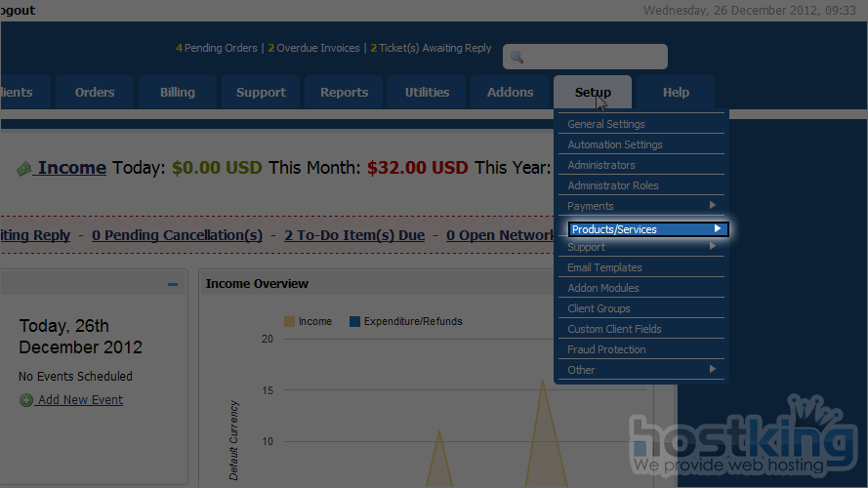Choose Automation Settings from Setup menu
Image resolution: width=868 pixels, height=488 pixels.
(615, 144)
